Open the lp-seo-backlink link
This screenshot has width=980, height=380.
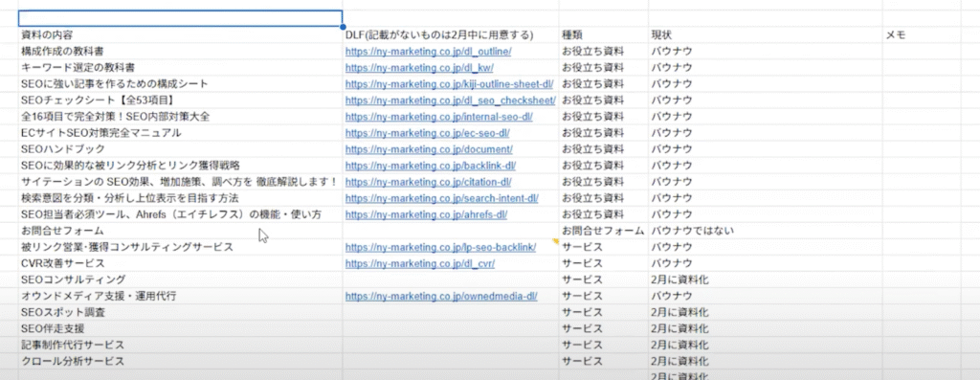pos(440,247)
